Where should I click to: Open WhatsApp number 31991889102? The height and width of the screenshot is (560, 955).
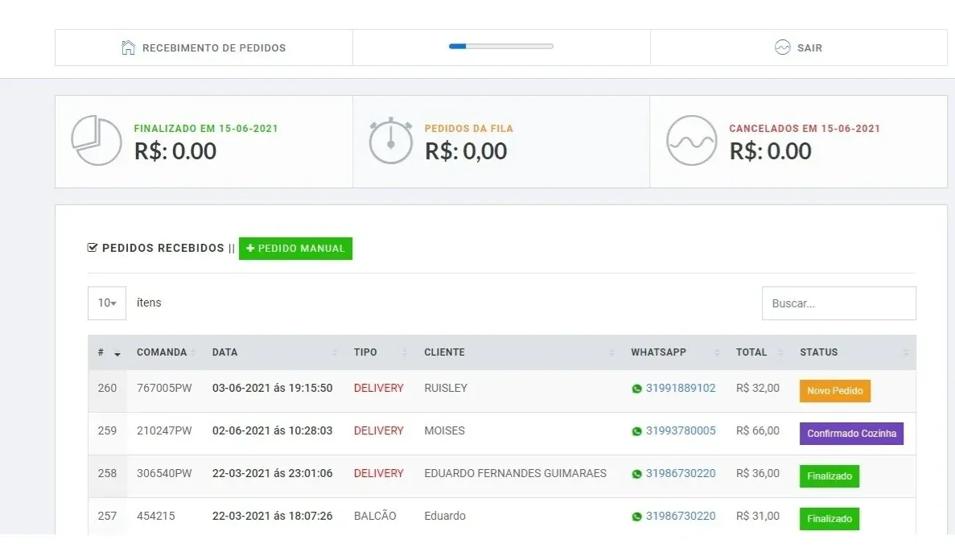681,388
